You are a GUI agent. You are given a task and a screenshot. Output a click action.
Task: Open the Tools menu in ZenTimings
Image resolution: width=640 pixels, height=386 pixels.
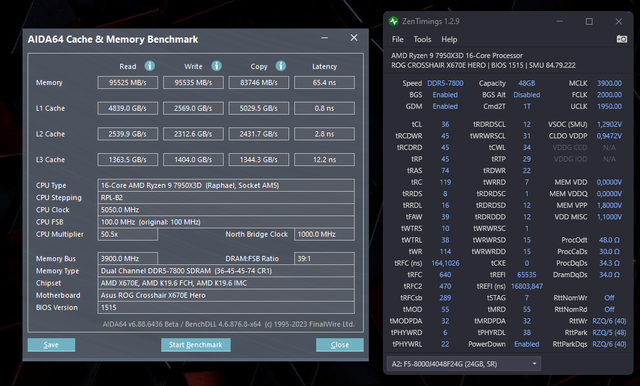[422, 40]
